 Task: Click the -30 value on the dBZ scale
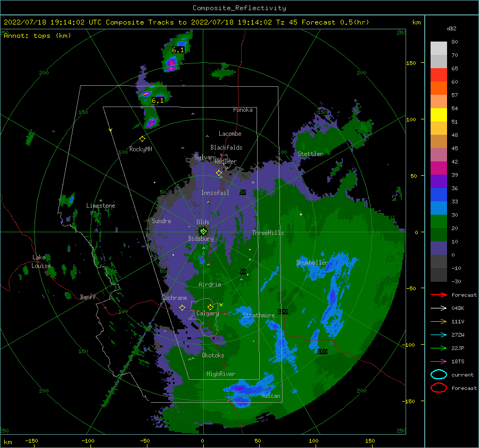456,281
